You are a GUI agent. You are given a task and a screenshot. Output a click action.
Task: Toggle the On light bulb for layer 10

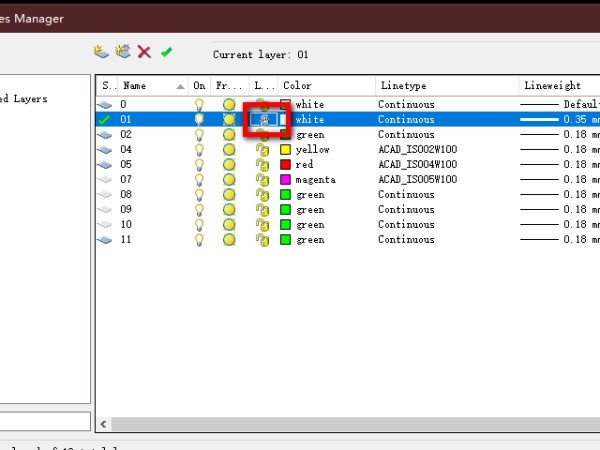[x=199, y=225]
